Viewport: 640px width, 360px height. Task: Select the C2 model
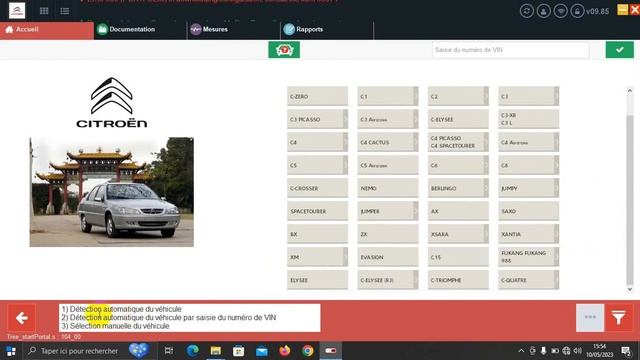click(x=458, y=96)
